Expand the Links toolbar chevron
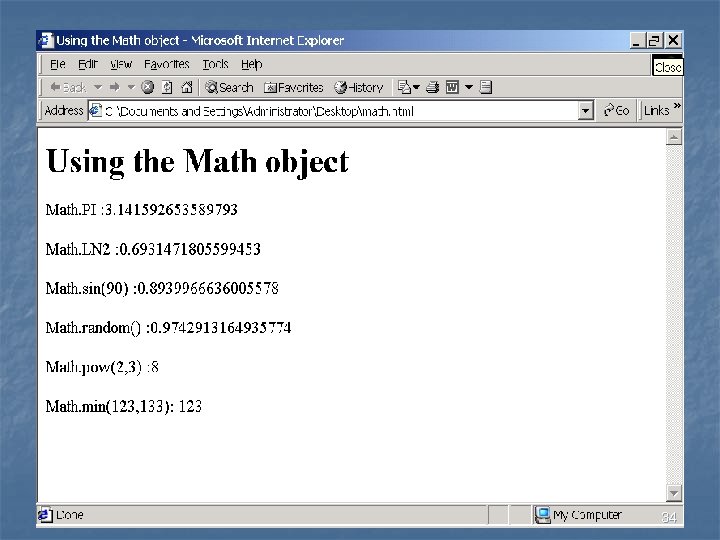 677,106
